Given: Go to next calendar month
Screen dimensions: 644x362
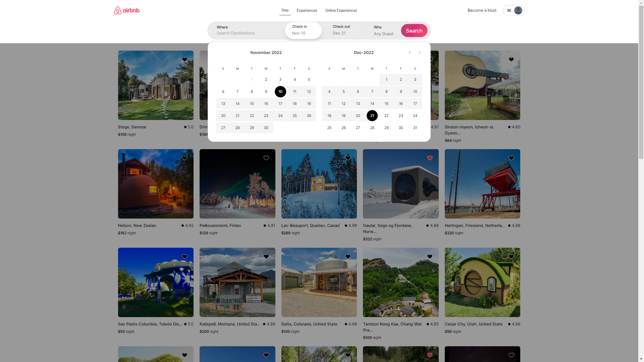Looking at the screenshot, I should (420, 53).
